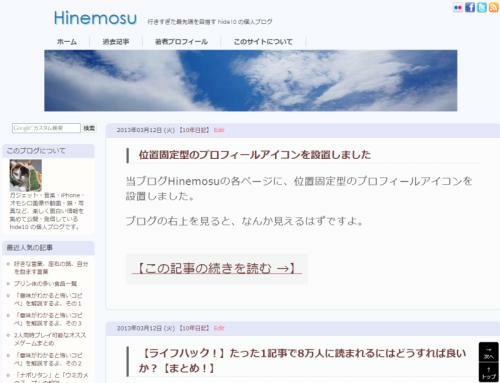Image resolution: width=500 pixels, height=383 pixels.
Task: Open popular article 意味がわかると怖いコピペ その1
Action: 48,299
